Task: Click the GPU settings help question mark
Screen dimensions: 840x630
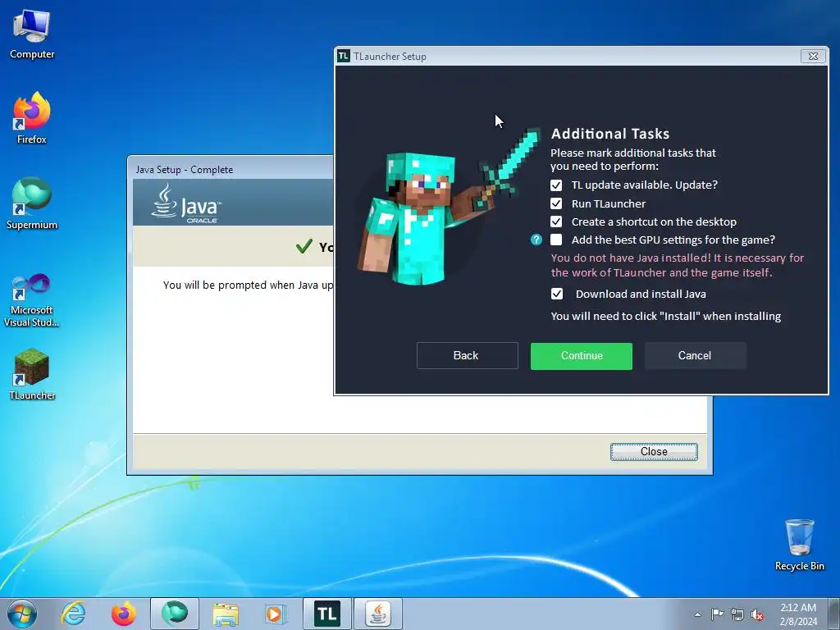Action: coord(536,240)
